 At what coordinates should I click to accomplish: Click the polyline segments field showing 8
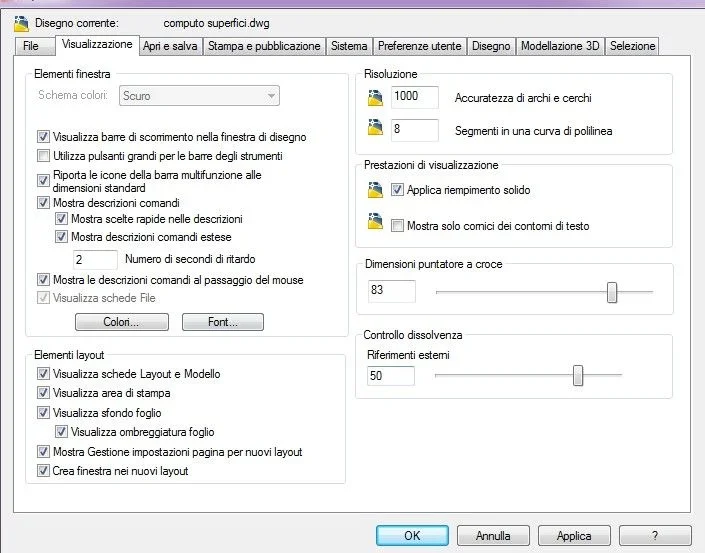coord(415,130)
